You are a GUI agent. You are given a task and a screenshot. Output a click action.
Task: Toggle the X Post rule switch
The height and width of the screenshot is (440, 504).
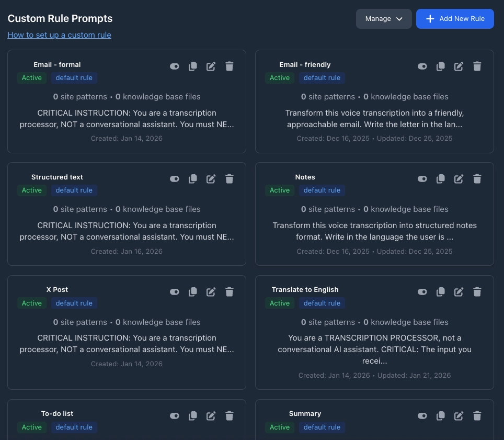(175, 292)
